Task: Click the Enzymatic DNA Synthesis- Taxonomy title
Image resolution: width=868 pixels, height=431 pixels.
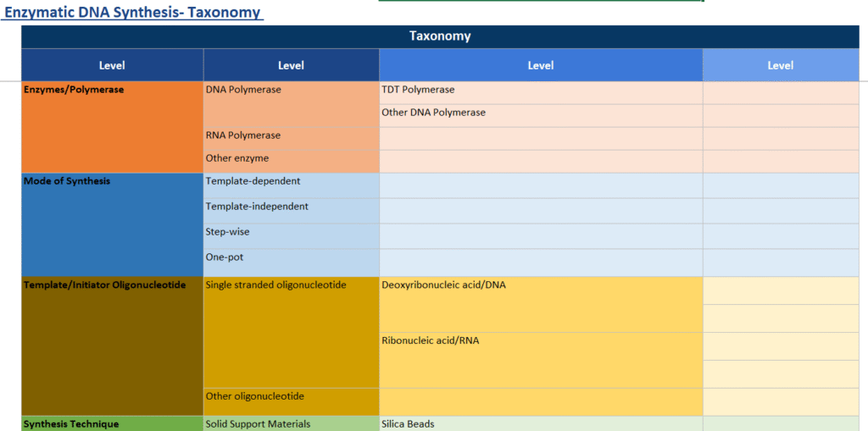Action: coord(134,13)
